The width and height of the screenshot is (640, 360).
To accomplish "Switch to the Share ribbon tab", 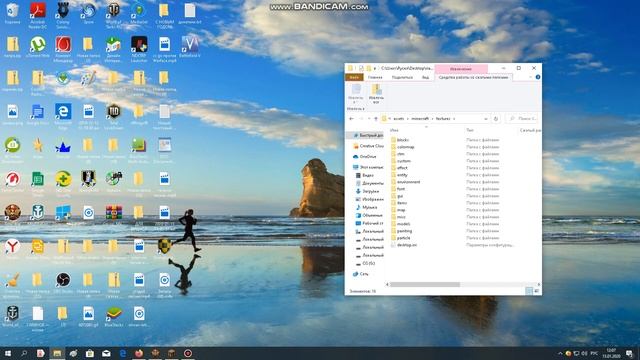I will (402, 77).
